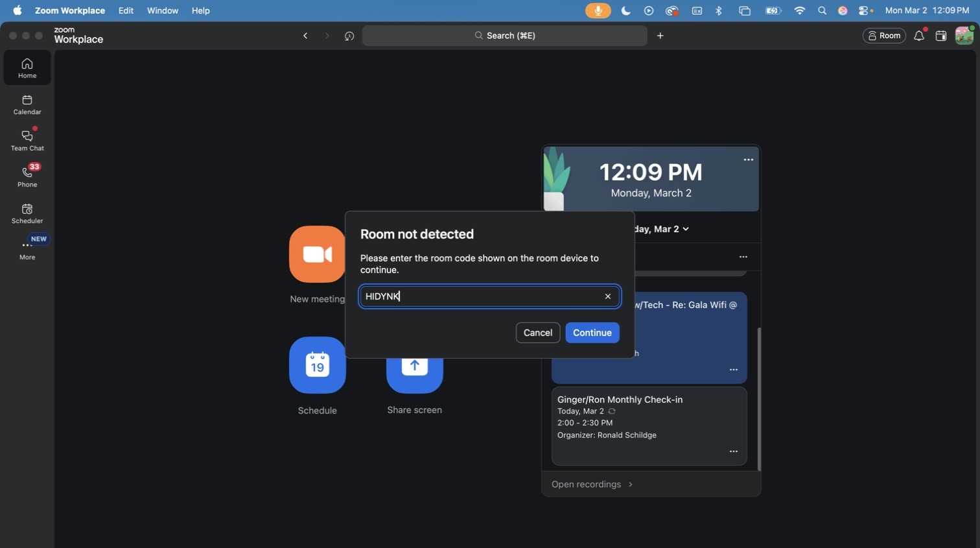Open the notifications bell
980x548 pixels.
click(919, 36)
